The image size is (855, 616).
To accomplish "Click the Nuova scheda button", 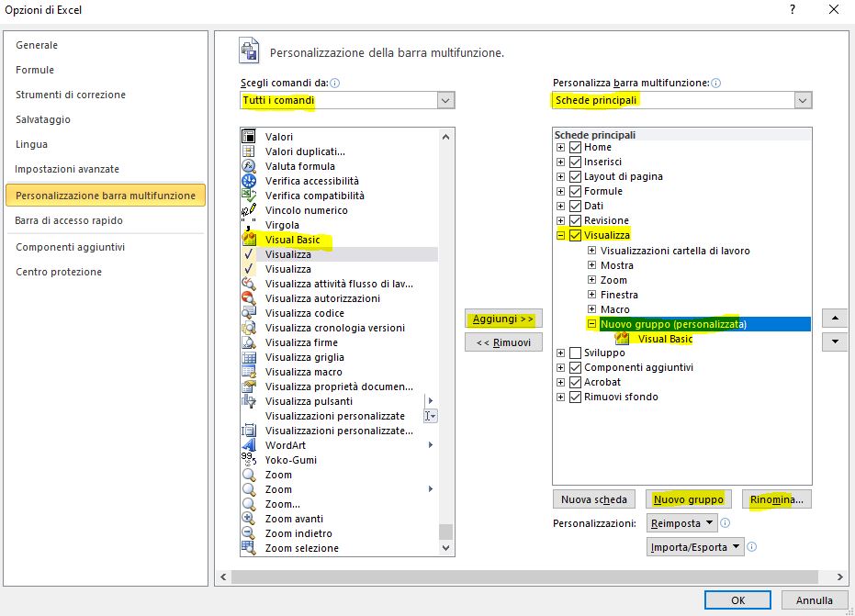I will coord(594,499).
